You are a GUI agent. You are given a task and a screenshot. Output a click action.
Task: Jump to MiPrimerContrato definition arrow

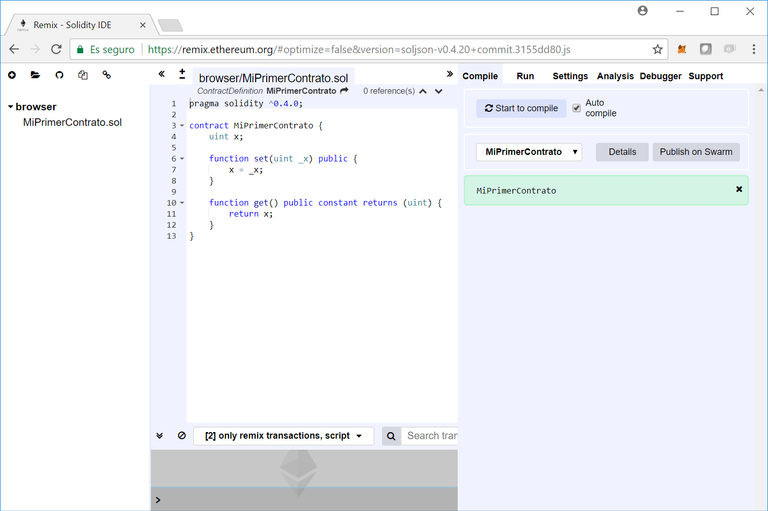coord(344,91)
